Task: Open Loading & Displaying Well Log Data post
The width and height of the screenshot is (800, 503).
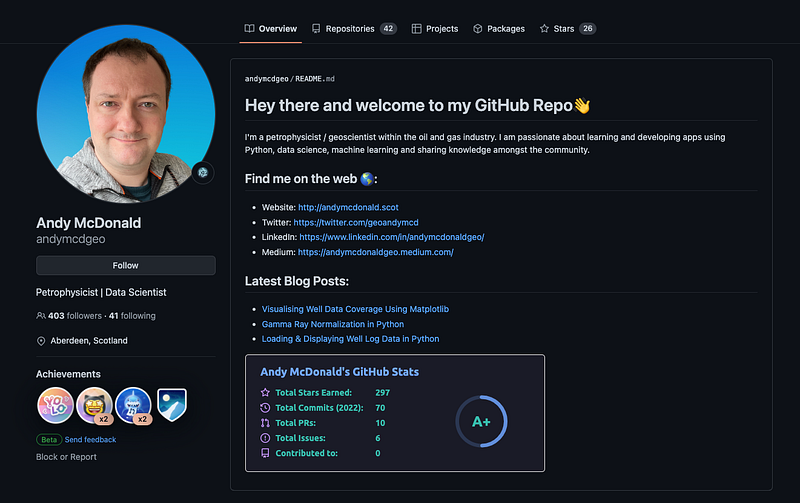Action: (351, 339)
